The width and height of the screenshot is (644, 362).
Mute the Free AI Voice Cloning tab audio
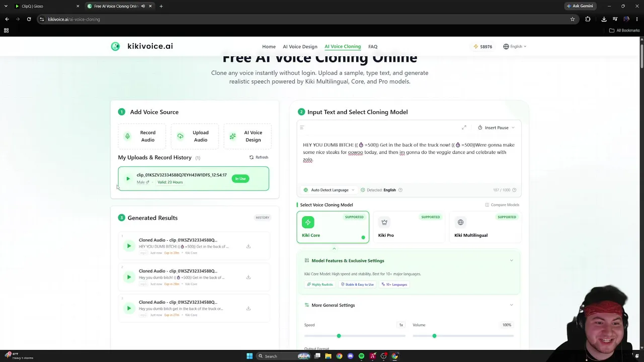pos(143,6)
